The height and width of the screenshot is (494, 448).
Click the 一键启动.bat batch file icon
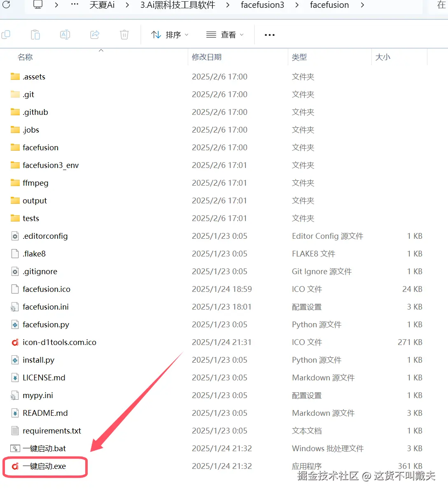pyautogui.click(x=15, y=448)
